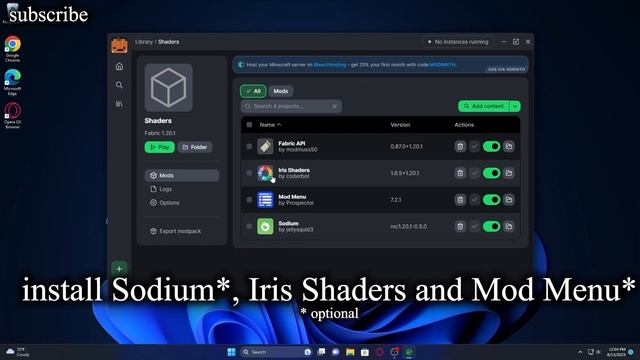Click the update checkmark for Sodium
The width and height of the screenshot is (640, 360).
(474, 226)
